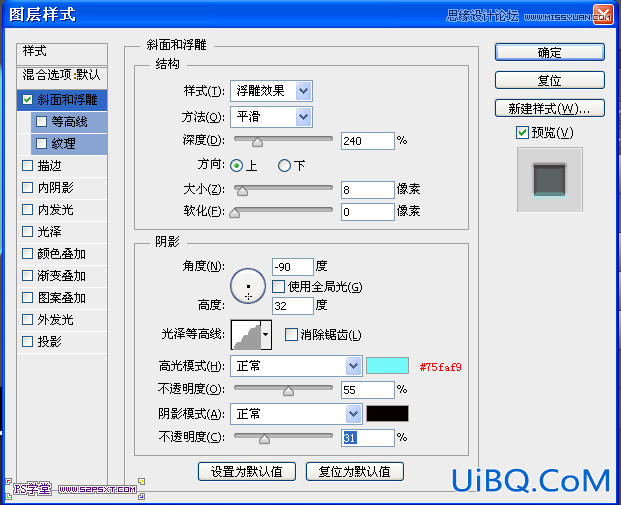Enable the 光泽 checkbox
Viewport: 621px width, 505px height.
coord(27,231)
